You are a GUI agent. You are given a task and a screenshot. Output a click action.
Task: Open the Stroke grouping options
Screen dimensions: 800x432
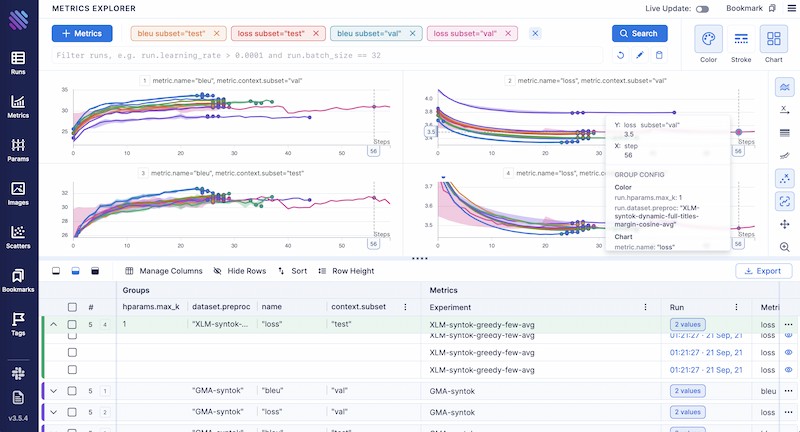(741, 44)
